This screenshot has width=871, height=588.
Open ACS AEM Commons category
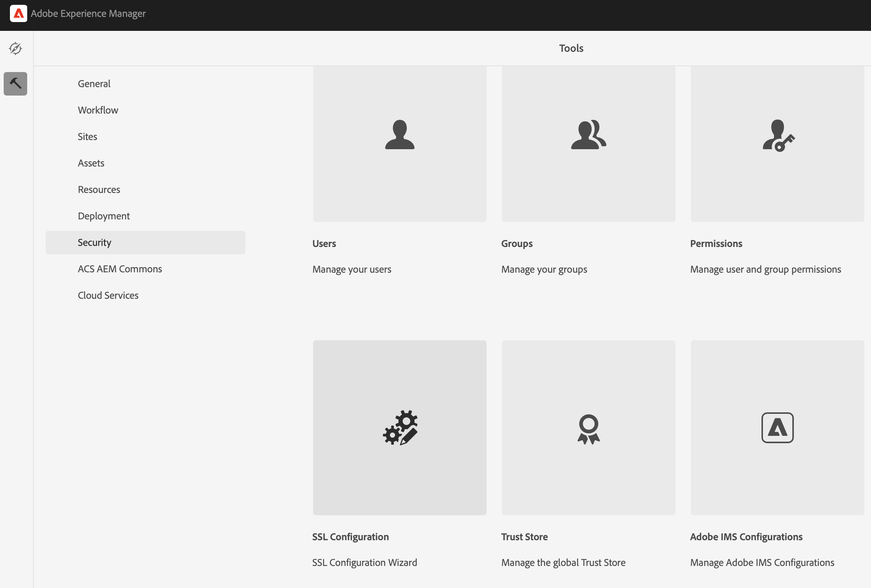120,269
